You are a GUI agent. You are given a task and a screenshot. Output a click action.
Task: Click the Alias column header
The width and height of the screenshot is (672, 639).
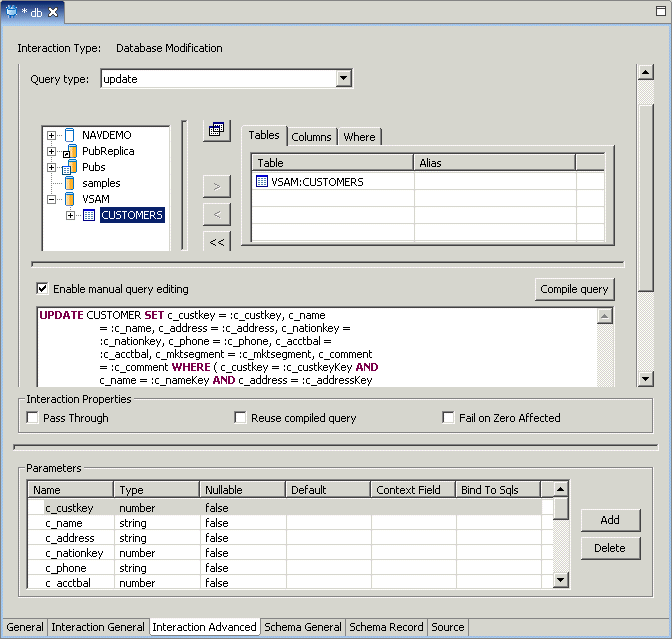[495, 163]
